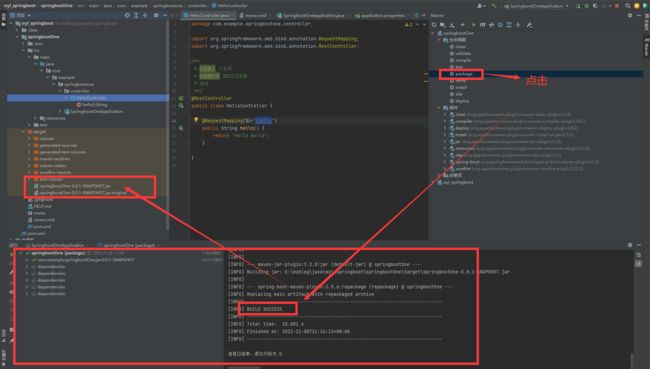Build project with hammer icon
Image resolution: width=650 pixels, height=369 pixels.
[494, 6]
